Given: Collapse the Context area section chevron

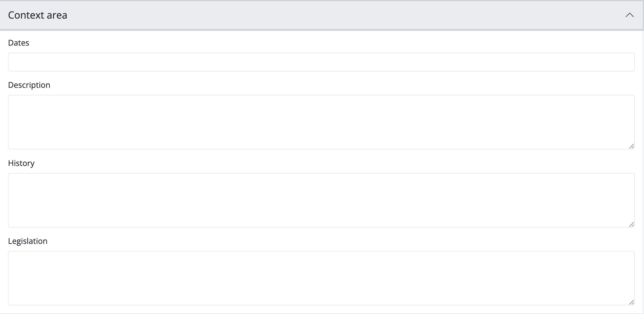Looking at the screenshot, I should point(629,15).
